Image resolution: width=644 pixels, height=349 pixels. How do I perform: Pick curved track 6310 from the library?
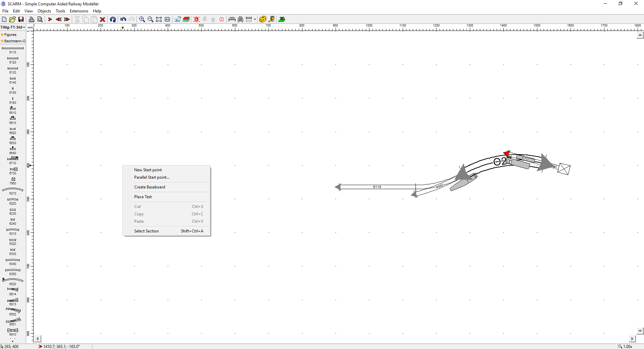tap(13, 231)
